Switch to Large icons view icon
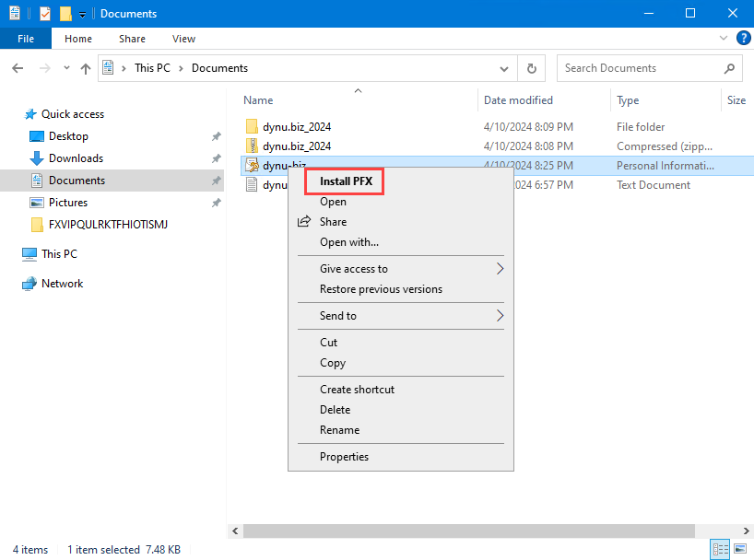 point(740,549)
